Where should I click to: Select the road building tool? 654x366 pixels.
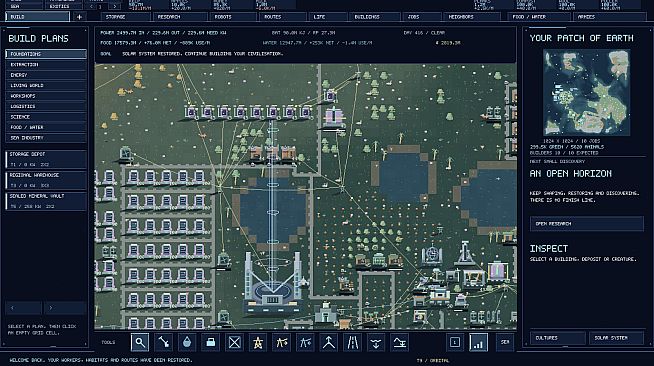click(x=352, y=343)
